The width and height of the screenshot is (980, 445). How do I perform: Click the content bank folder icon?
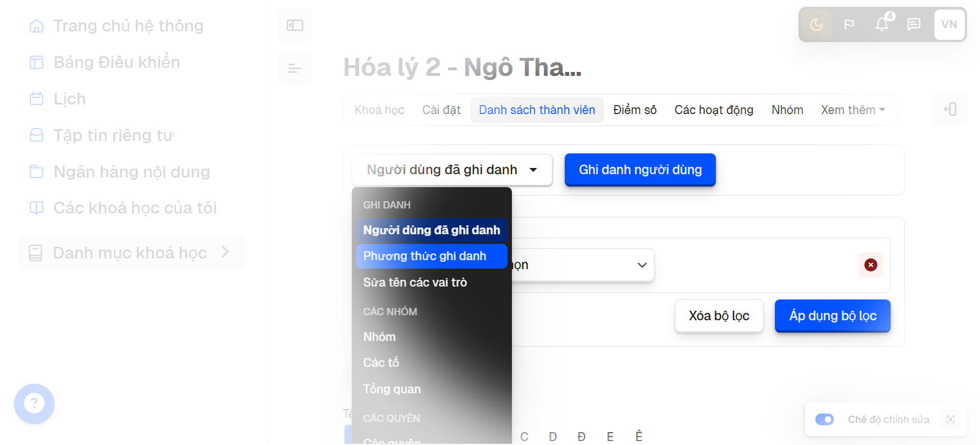[37, 171]
